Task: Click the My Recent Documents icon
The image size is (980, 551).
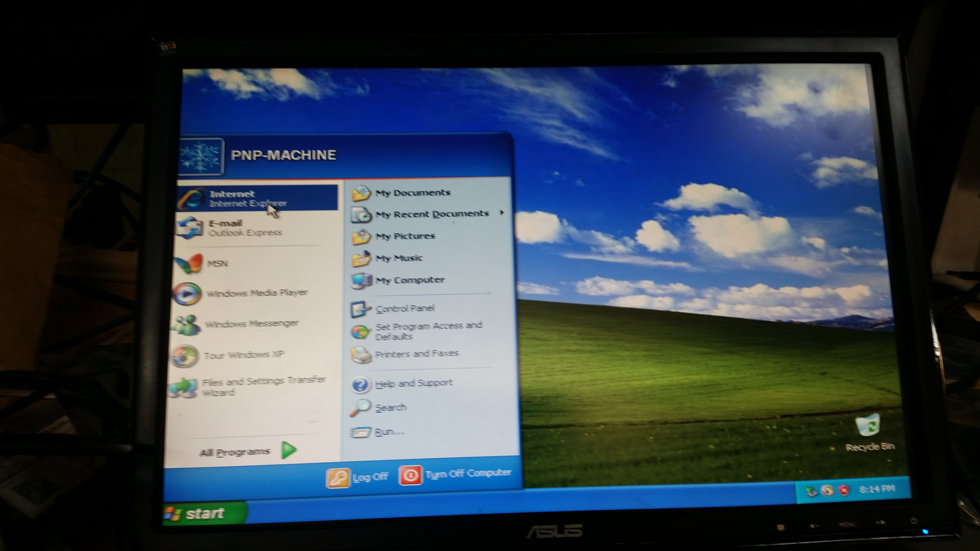Action: pyautogui.click(x=361, y=215)
